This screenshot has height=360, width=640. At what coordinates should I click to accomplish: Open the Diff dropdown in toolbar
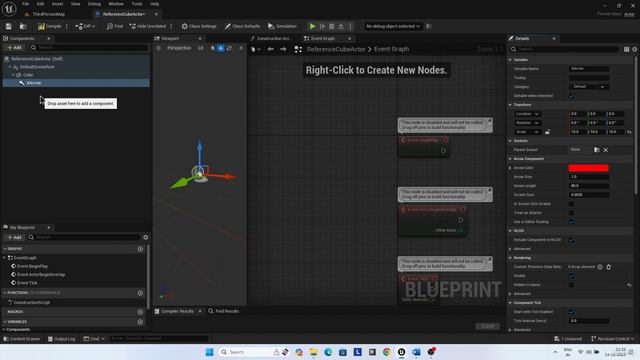click(x=85, y=26)
